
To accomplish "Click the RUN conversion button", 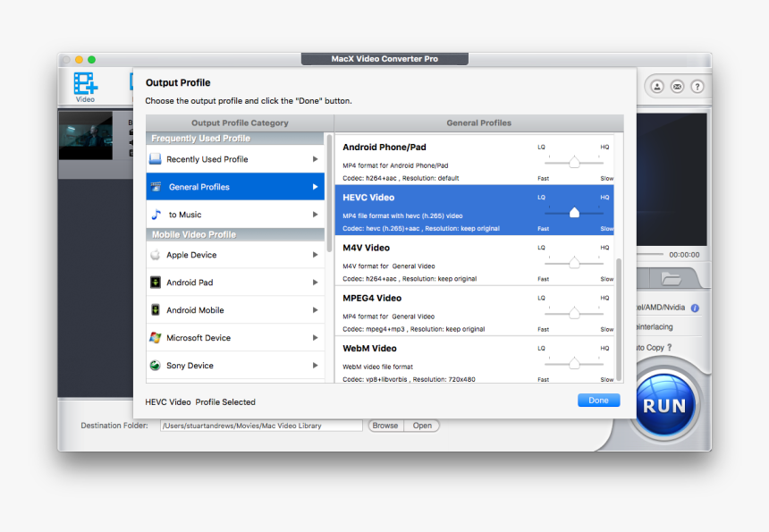I will pos(665,405).
